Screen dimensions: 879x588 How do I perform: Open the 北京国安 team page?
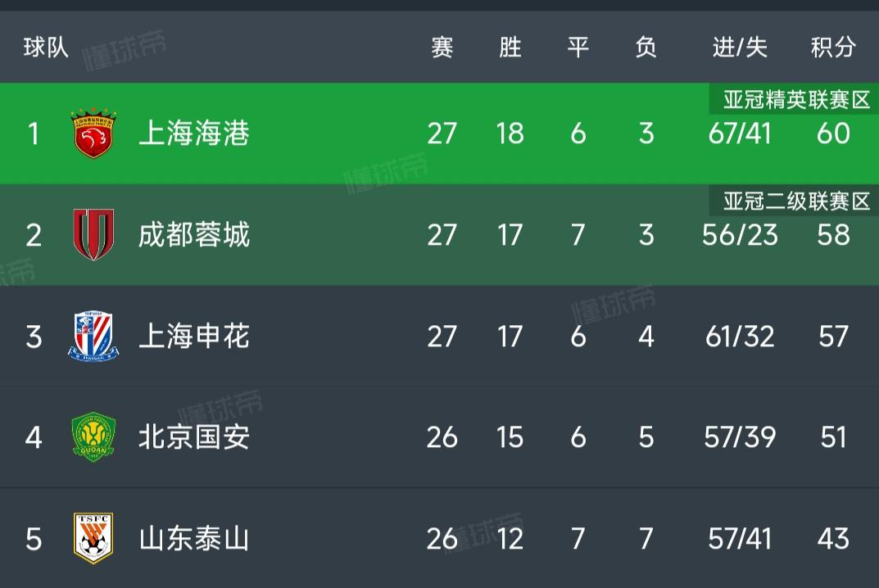tap(194, 436)
